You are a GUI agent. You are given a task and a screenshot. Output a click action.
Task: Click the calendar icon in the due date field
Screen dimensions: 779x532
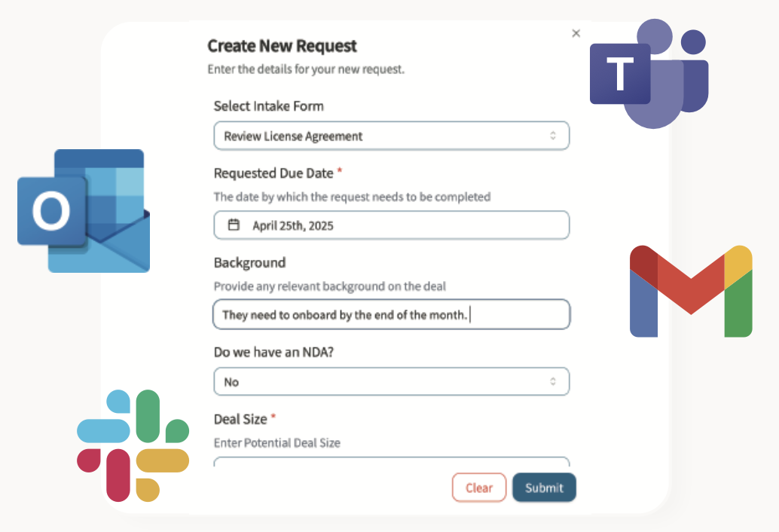pyautogui.click(x=234, y=225)
